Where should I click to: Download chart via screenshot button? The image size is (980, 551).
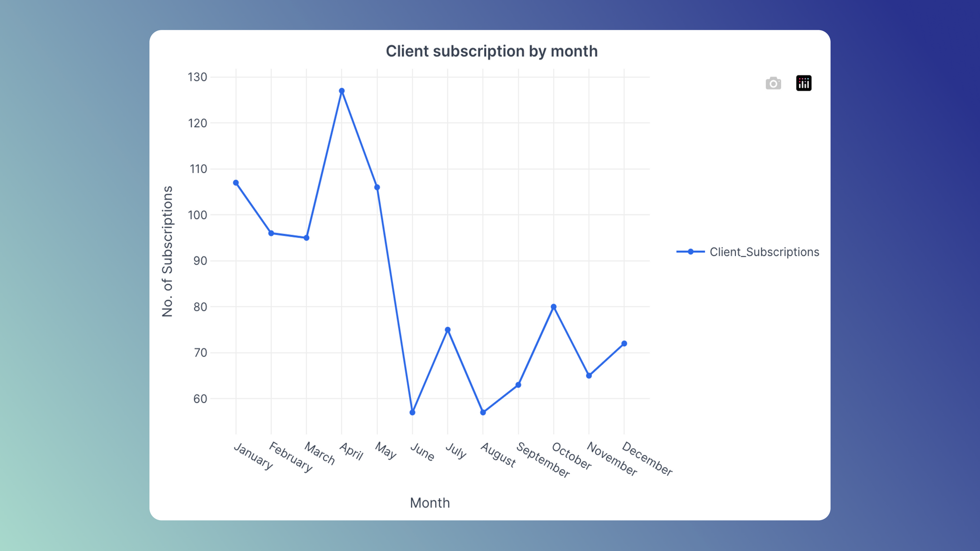pyautogui.click(x=773, y=83)
